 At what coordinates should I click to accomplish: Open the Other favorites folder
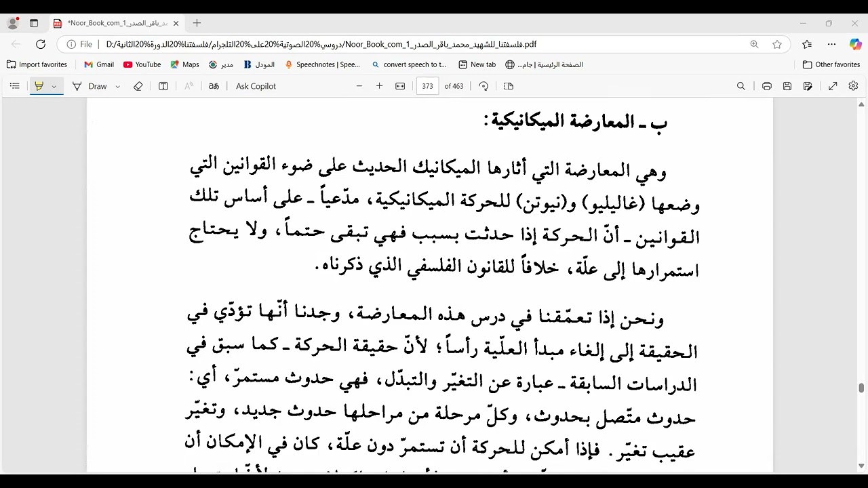(x=831, y=64)
